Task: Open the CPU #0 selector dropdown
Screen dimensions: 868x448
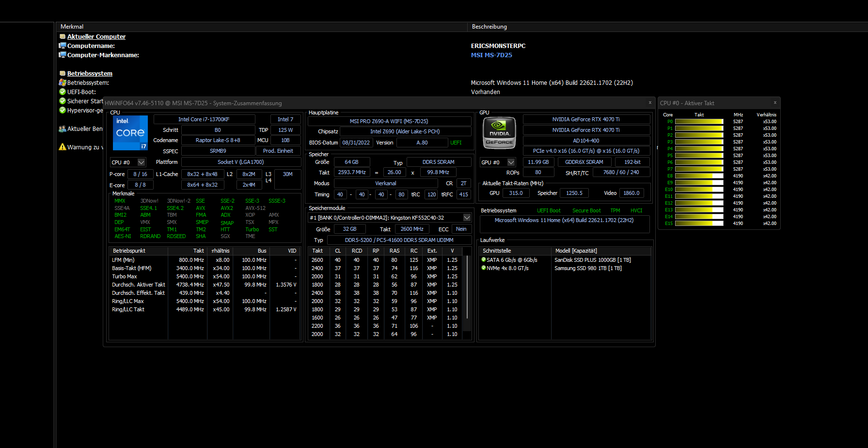Action: [x=142, y=162]
